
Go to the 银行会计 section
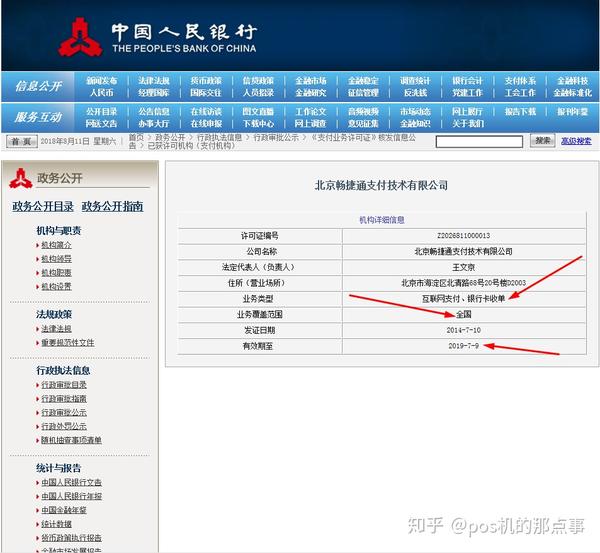[468, 81]
